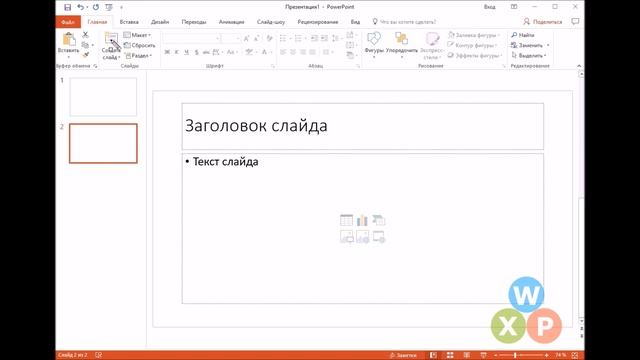Open change case (Aa) dropdown

click(x=231, y=52)
